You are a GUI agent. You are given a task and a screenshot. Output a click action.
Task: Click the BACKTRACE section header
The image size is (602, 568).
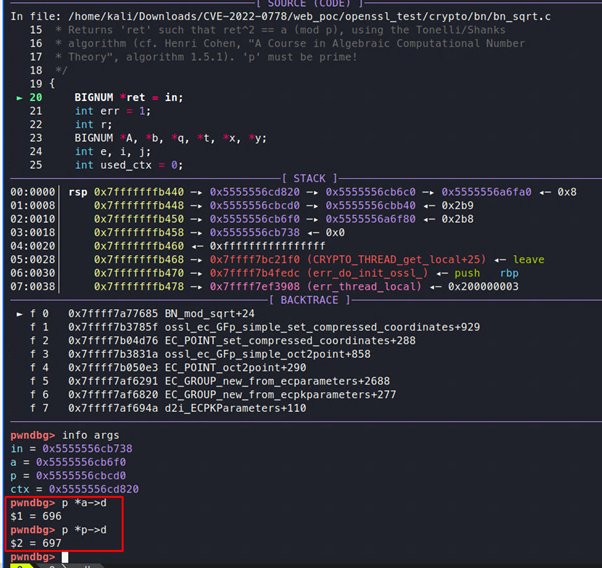point(309,300)
